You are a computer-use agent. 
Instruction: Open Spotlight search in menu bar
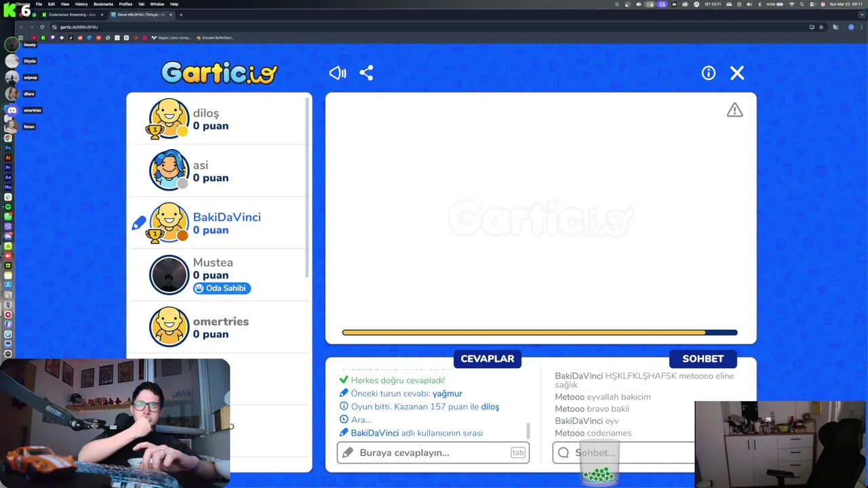tap(802, 4)
